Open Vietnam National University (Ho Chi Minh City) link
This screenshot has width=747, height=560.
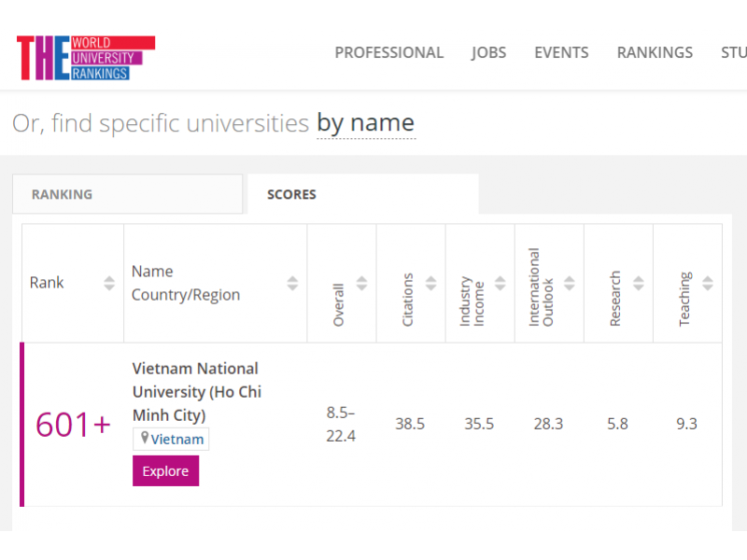pos(196,392)
